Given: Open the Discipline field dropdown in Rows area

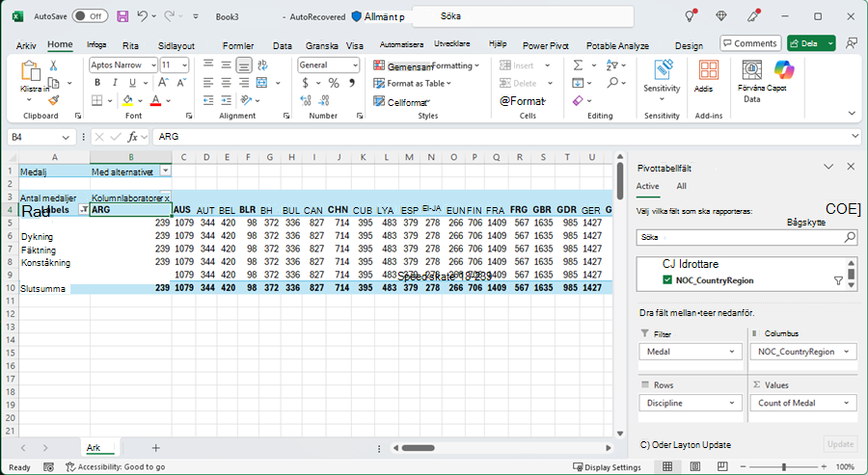Looking at the screenshot, I should [x=732, y=403].
